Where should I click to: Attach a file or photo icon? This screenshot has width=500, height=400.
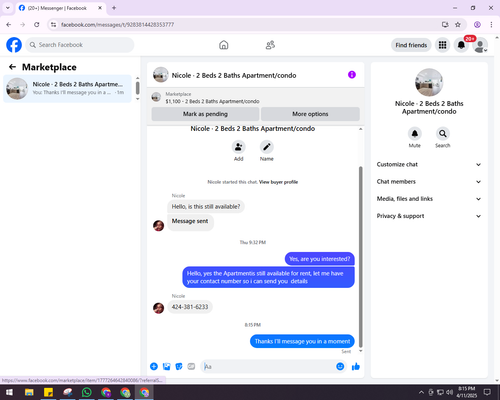(166, 367)
